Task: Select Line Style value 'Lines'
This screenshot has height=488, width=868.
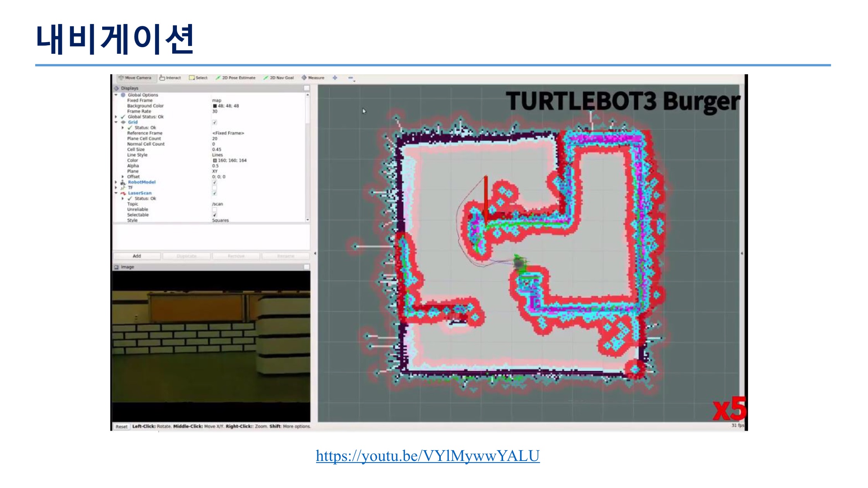Action: [217, 155]
